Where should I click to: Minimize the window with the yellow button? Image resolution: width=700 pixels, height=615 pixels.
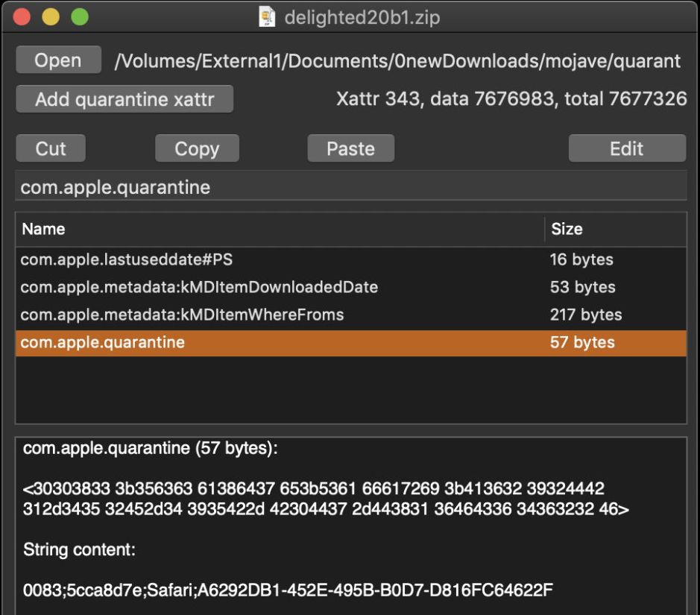click(x=51, y=16)
